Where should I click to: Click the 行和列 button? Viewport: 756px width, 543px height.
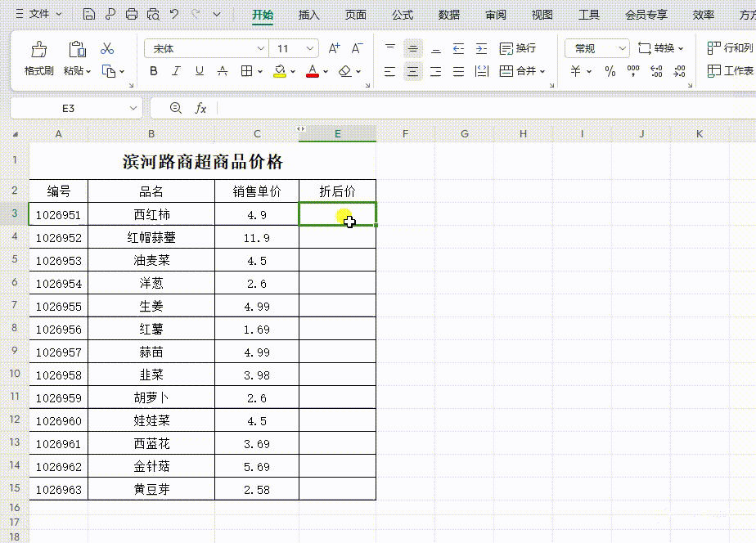730,48
